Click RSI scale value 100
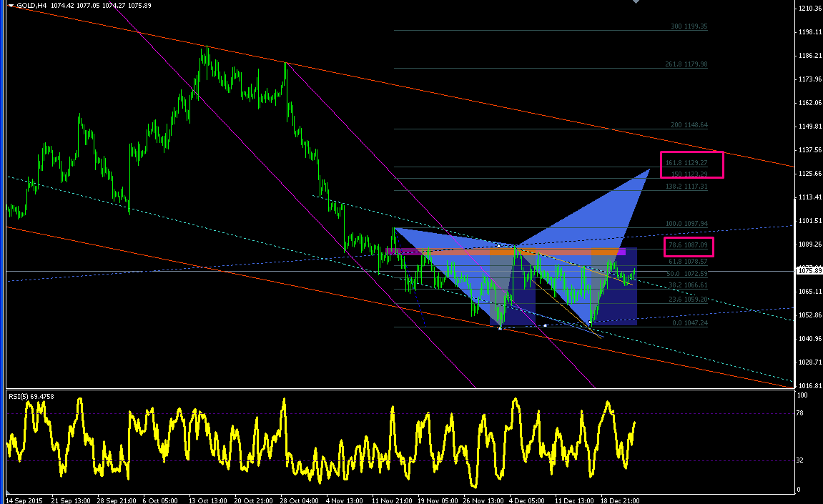823x504 pixels. pyautogui.click(x=802, y=395)
